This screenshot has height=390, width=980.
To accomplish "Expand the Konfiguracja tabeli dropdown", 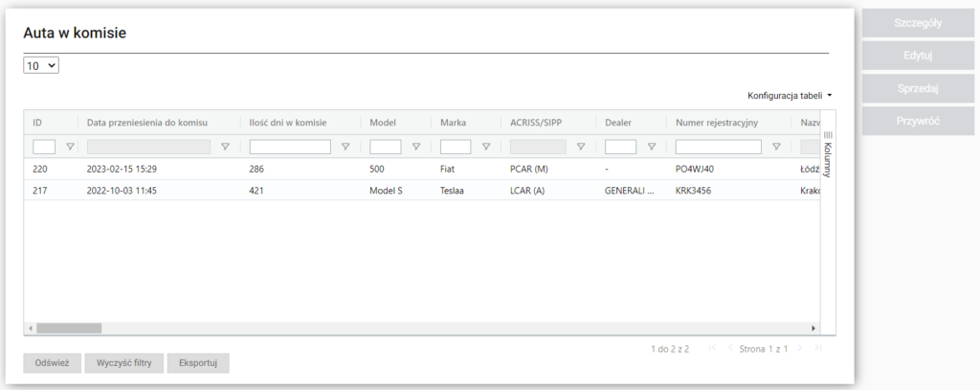I will pos(790,96).
